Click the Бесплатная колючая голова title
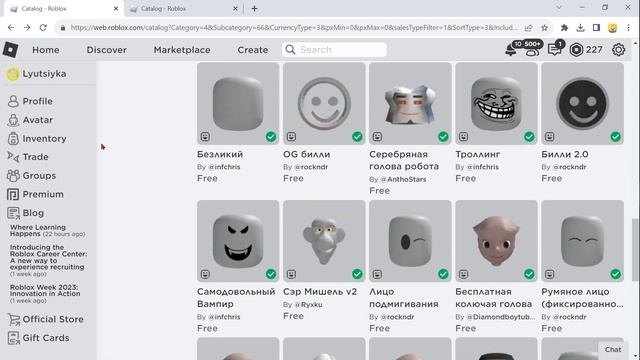The width and height of the screenshot is (640, 360). (493, 298)
